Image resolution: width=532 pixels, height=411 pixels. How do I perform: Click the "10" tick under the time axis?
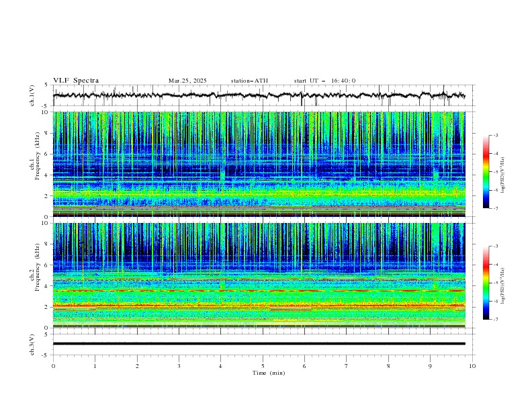click(472, 366)
